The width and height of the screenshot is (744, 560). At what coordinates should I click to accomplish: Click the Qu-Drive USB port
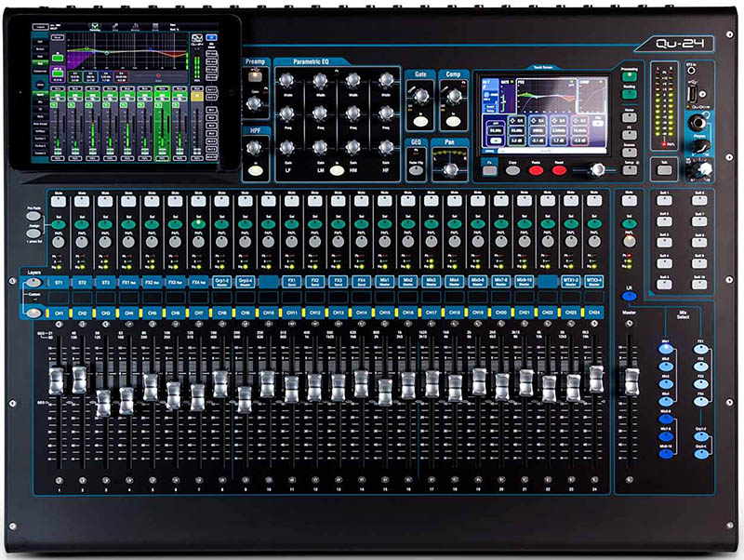point(693,94)
